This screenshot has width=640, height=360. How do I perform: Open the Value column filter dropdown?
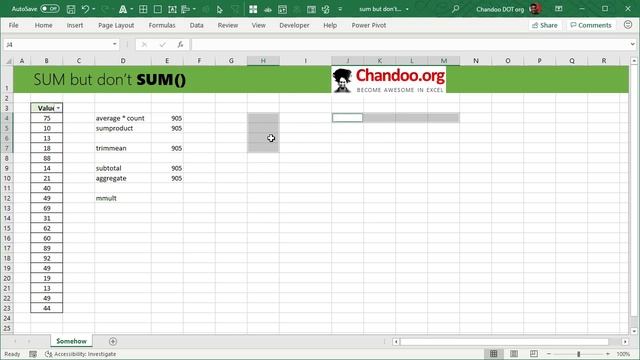[x=58, y=108]
